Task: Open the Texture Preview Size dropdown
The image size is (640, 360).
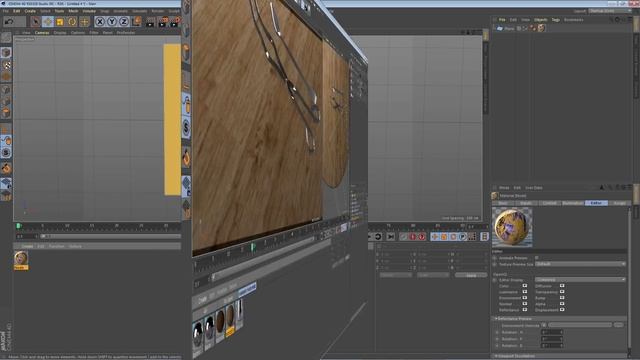Action: tap(580, 264)
